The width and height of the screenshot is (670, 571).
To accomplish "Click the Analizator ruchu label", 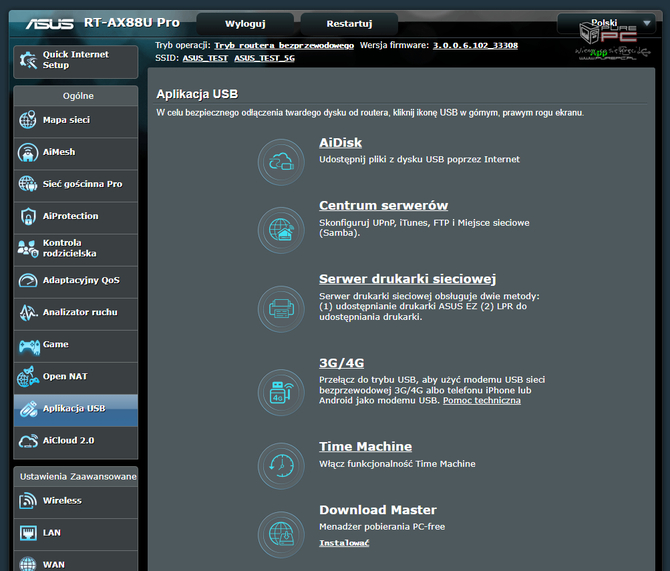I will tap(80, 312).
